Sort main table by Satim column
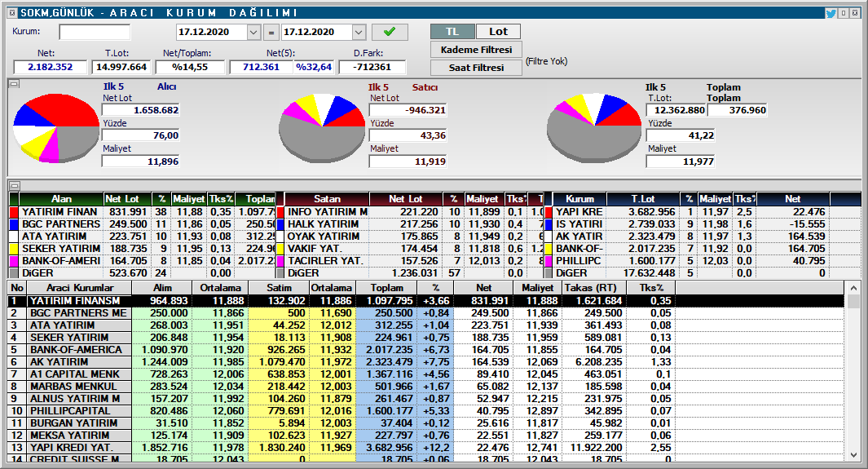The image size is (868, 469). (x=279, y=288)
